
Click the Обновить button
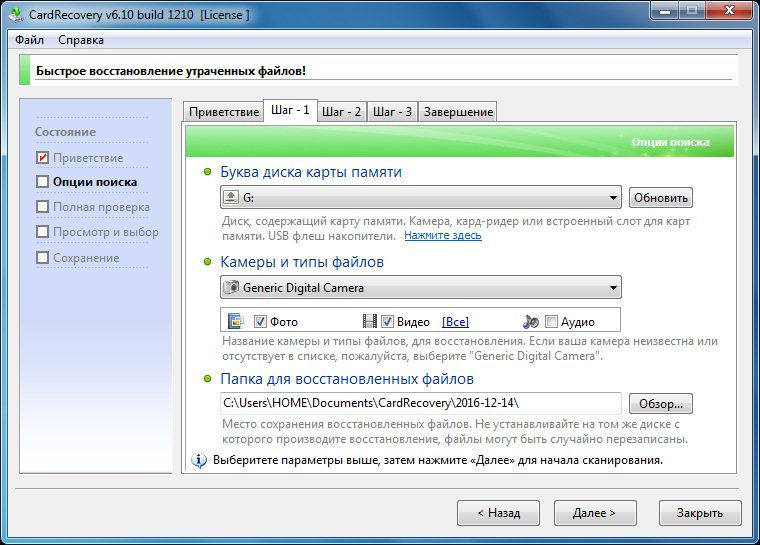point(661,198)
